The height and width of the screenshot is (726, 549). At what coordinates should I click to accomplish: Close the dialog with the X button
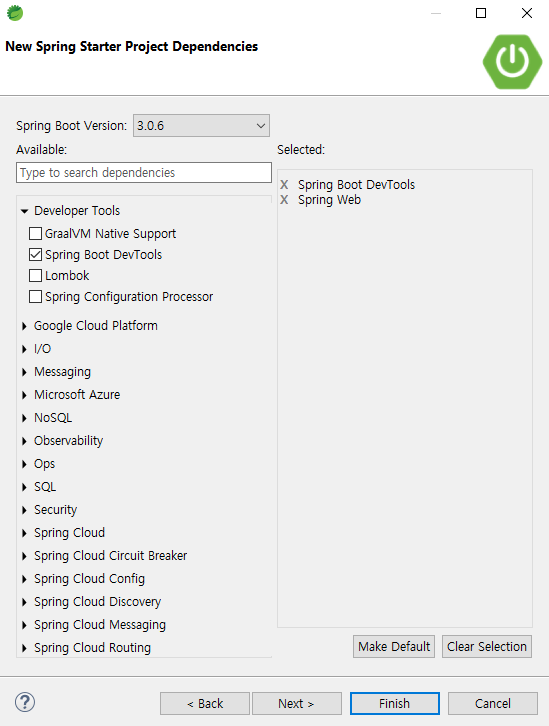(527, 13)
